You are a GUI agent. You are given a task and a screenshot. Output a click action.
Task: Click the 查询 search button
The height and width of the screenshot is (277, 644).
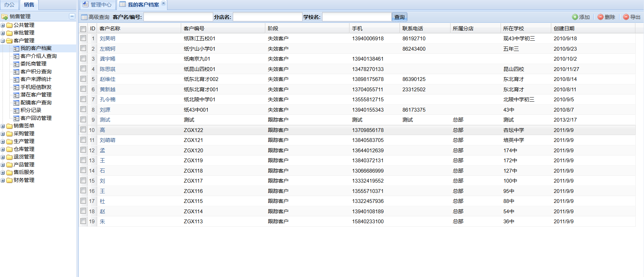pyautogui.click(x=399, y=17)
